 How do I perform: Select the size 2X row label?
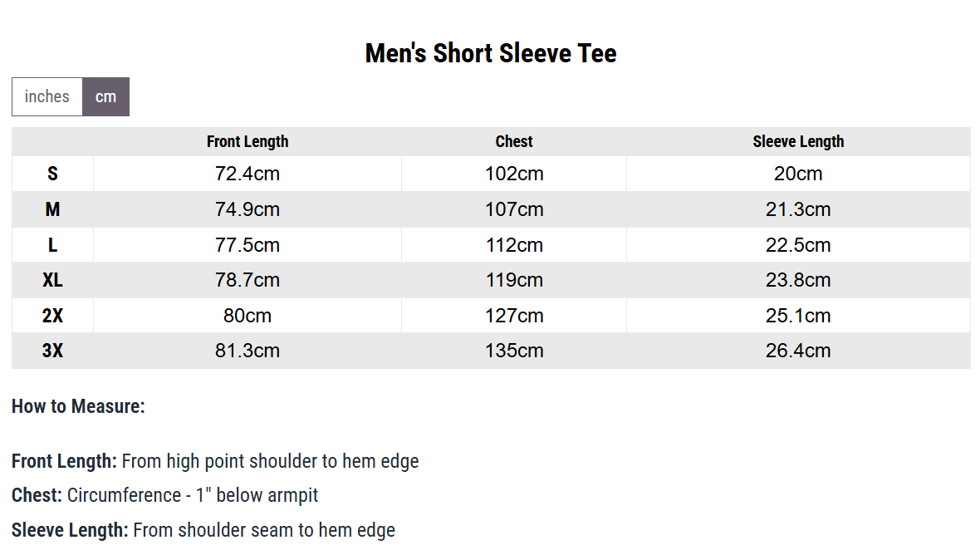[52, 316]
